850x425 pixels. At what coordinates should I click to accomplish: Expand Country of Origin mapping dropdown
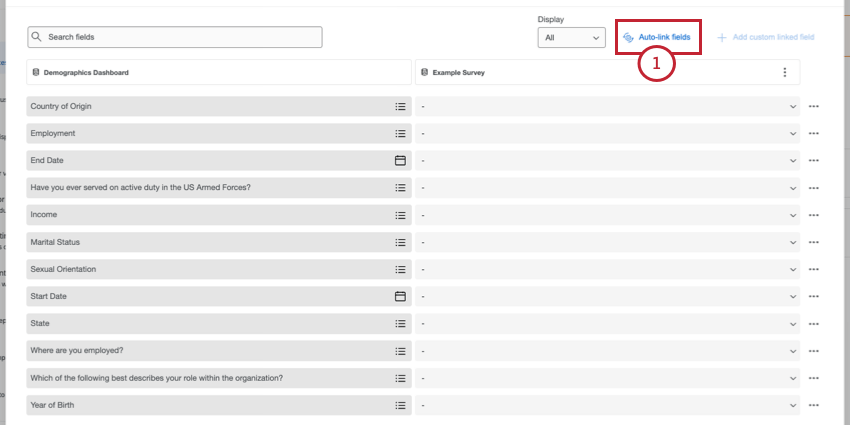[x=793, y=106]
